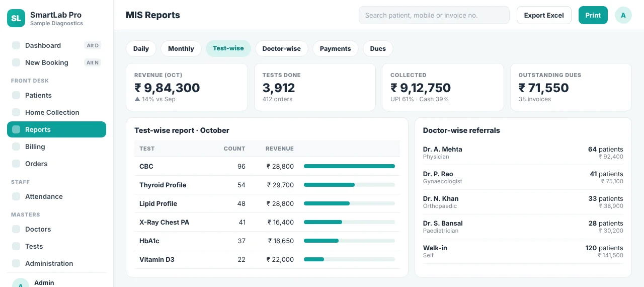
Task: Open the Doctor-wise tab
Action: 282,48
